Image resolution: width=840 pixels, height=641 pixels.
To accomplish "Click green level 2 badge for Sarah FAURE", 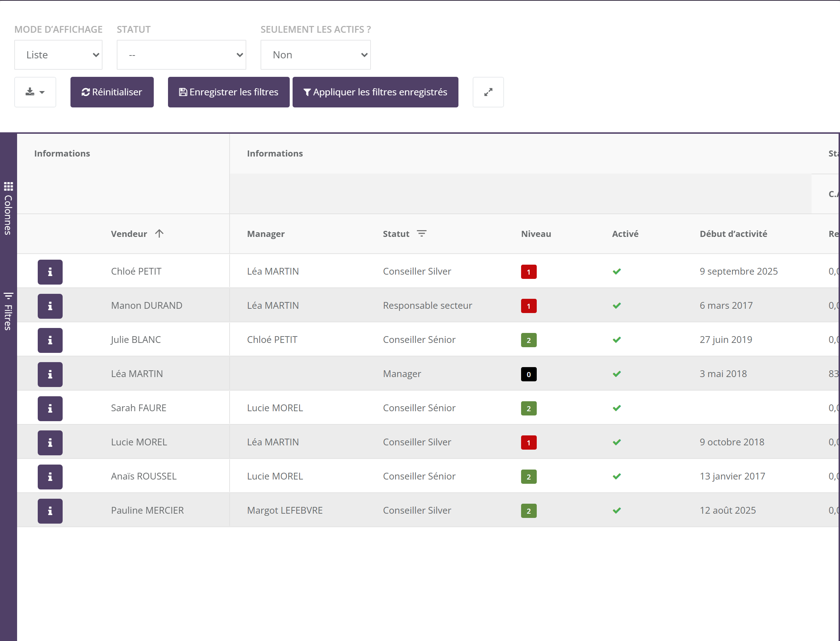I will coord(529,409).
